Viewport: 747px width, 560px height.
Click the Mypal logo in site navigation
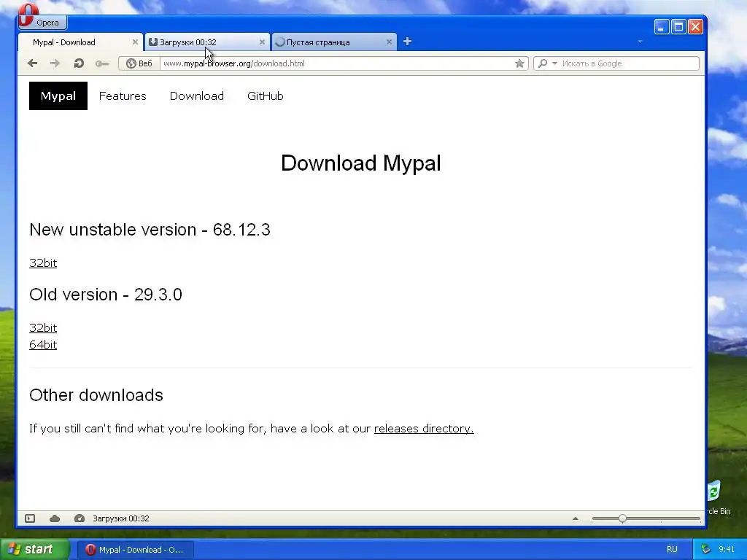pyautogui.click(x=58, y=96)
